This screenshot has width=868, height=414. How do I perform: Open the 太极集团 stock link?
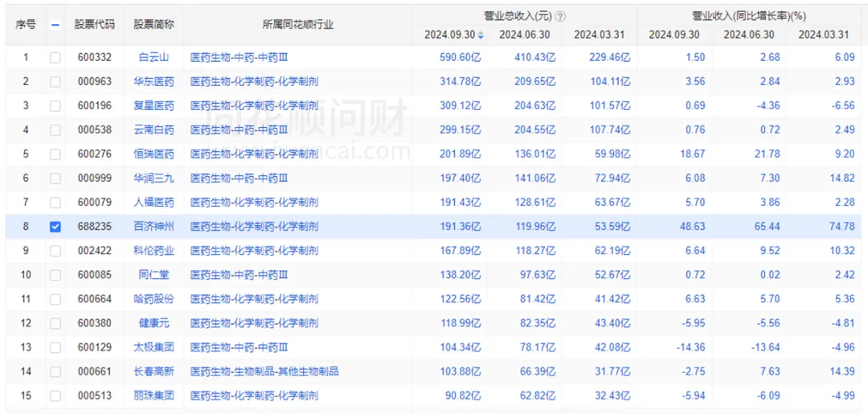(154, 347)
